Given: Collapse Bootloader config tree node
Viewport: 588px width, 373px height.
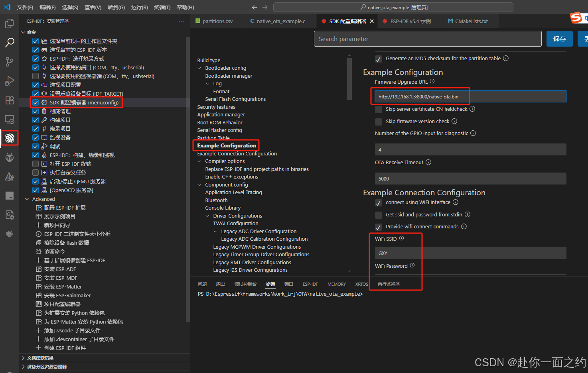Looking at the screenshot, I should tap(199, 68).
